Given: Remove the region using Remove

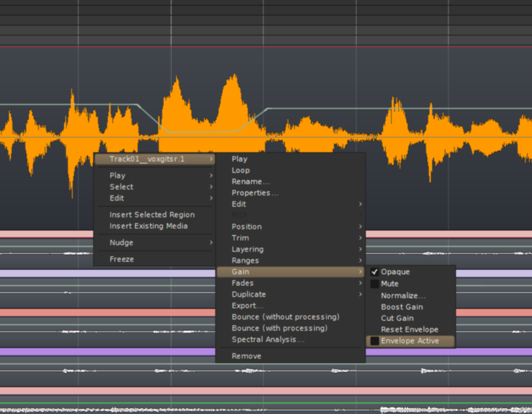Looking at the screenshot, I should (x=246, y=356).
